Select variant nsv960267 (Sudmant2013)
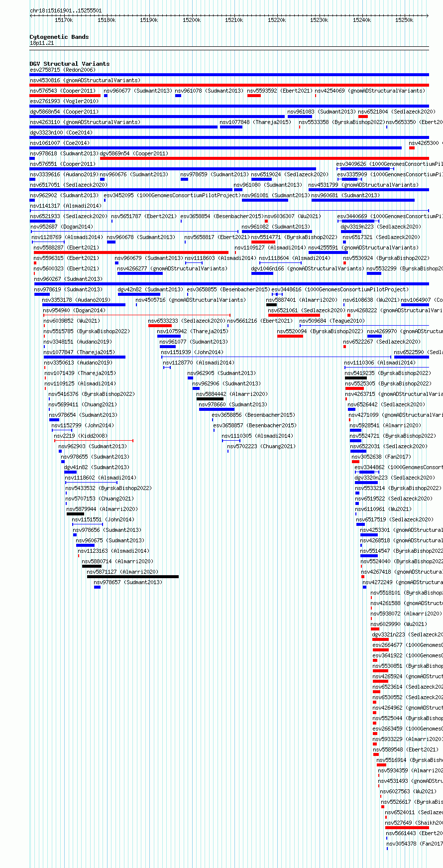The width and height of the screenshot is (443, 868). click(x=68, y=279)
